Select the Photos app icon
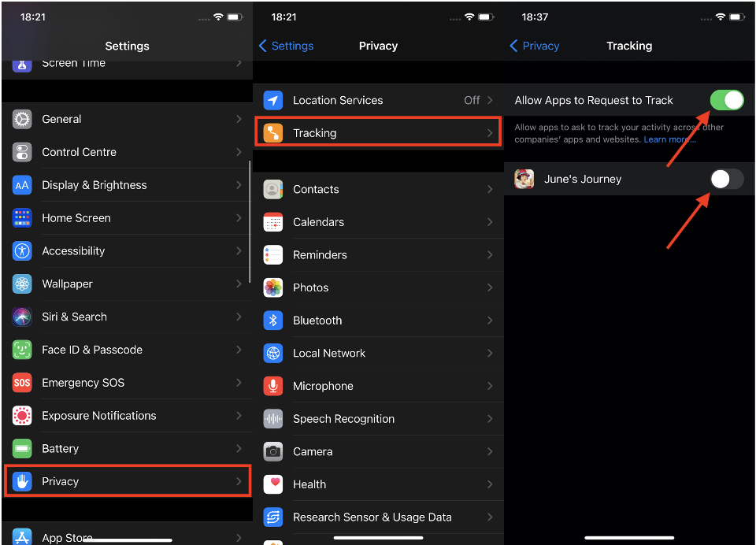The image size is (756, 545). pos(273,287)
